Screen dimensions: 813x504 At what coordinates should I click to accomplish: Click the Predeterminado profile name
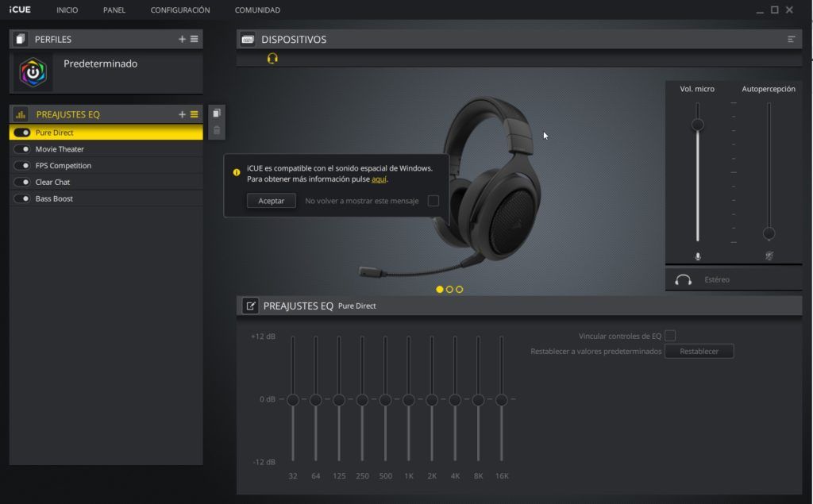101,63
